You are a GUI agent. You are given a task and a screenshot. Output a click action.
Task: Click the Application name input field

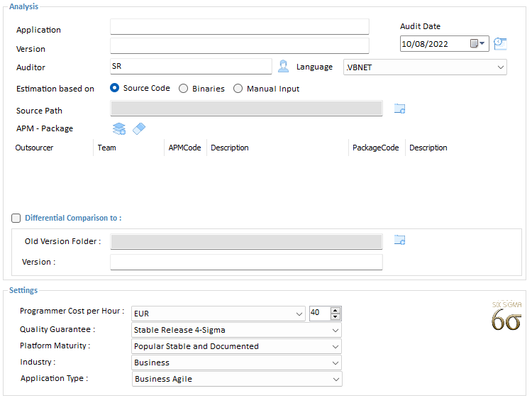tap(240, 27)
